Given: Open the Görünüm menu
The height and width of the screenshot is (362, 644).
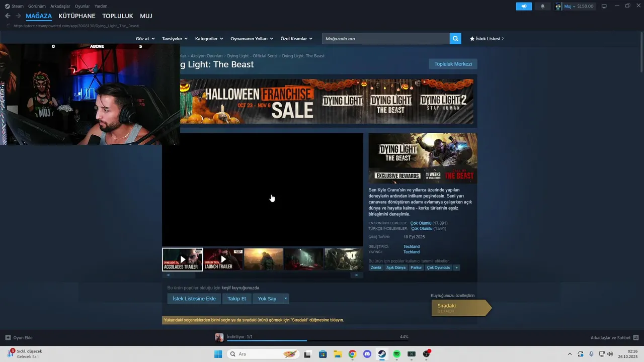Looking at the screenshot, I should click(37, 6).
